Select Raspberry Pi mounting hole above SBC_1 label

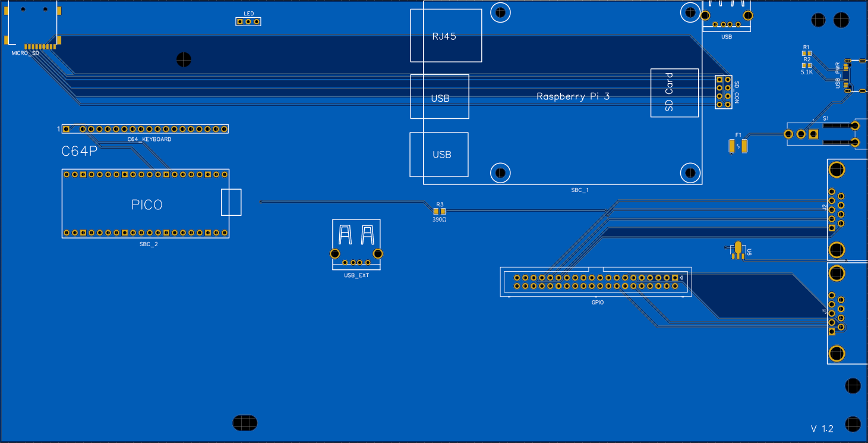point(500,172)
